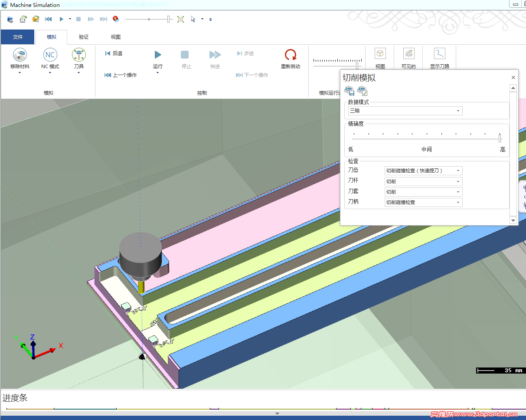Click the speed slider handle in quick-access toolbar
This screenshot has height=420, width=526.
[169, 19]
